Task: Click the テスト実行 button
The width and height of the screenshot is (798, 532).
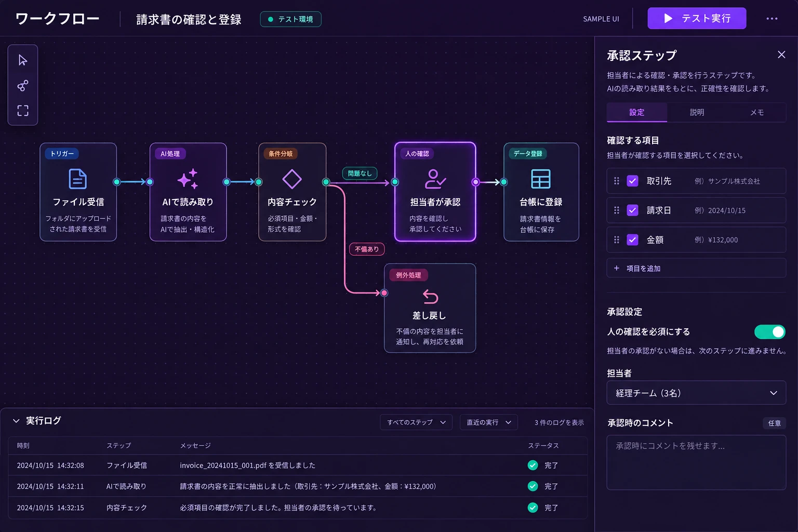Action: point(697,18)
